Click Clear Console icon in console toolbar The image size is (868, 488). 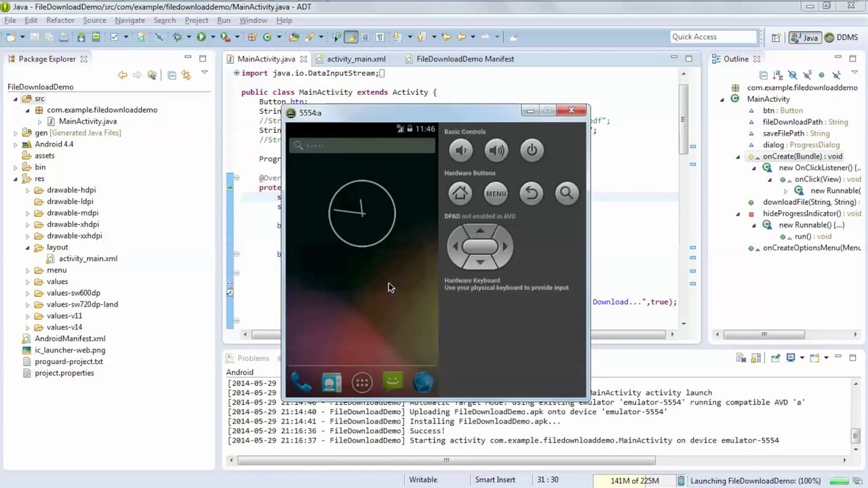tap(741, 358)
